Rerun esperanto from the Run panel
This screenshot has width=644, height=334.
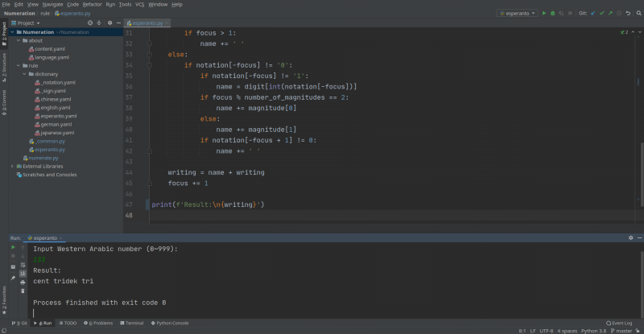(x=13, y=247)
